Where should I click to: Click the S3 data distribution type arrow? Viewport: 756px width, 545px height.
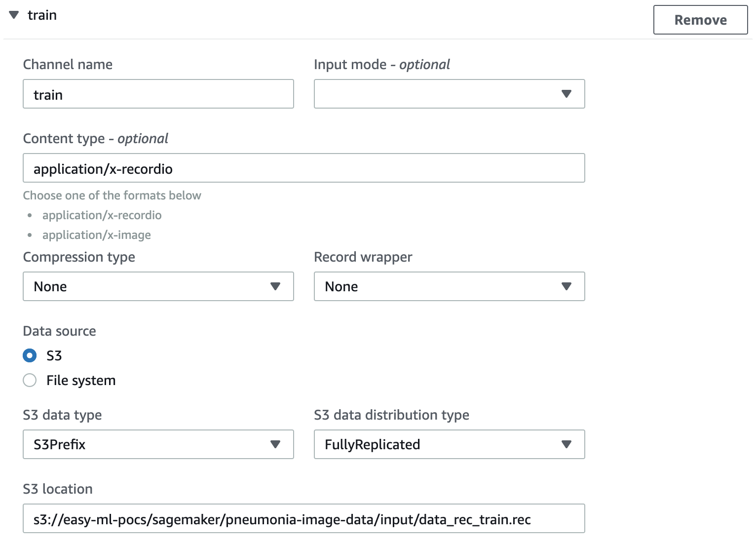[x=566, y=444]
